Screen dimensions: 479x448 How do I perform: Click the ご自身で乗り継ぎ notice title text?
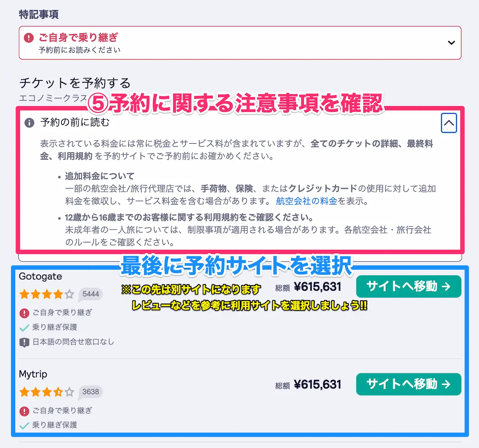pyautogui.click(x=78, y=37)
